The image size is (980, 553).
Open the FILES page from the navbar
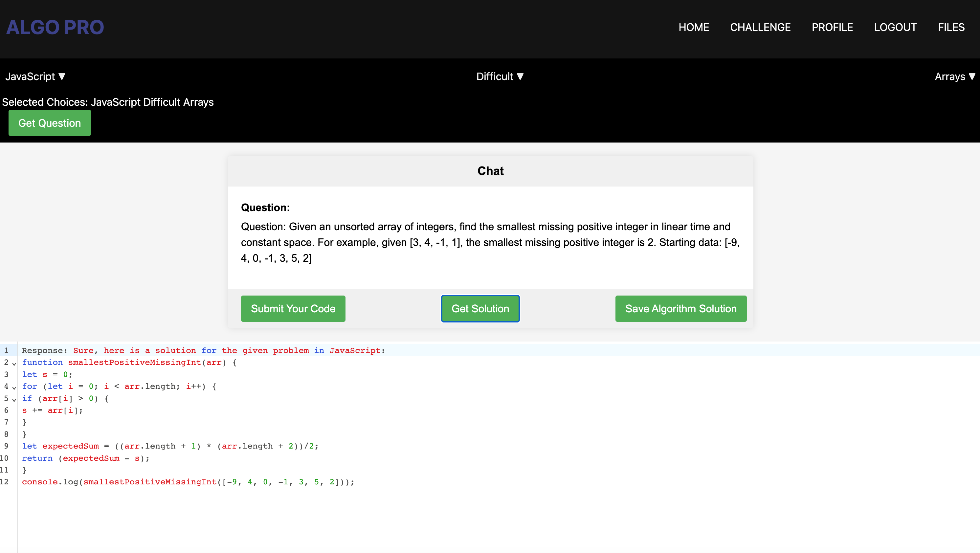(x=951, y=27)
